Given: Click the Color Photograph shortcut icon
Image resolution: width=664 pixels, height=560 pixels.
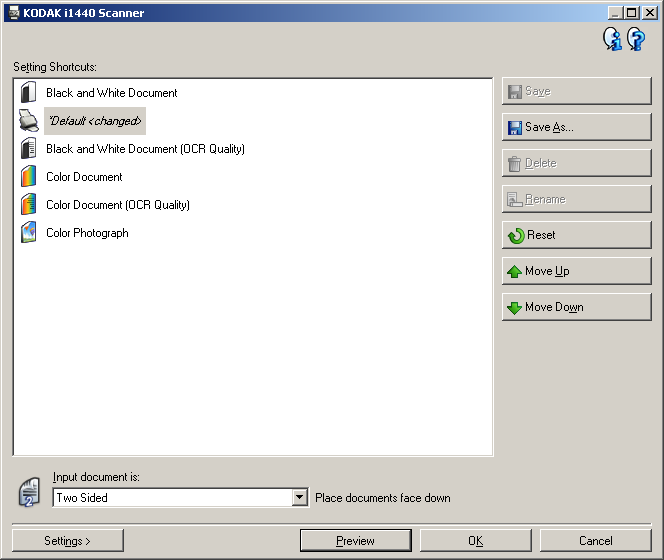Looking at the screenshot, I should [28, 232].
